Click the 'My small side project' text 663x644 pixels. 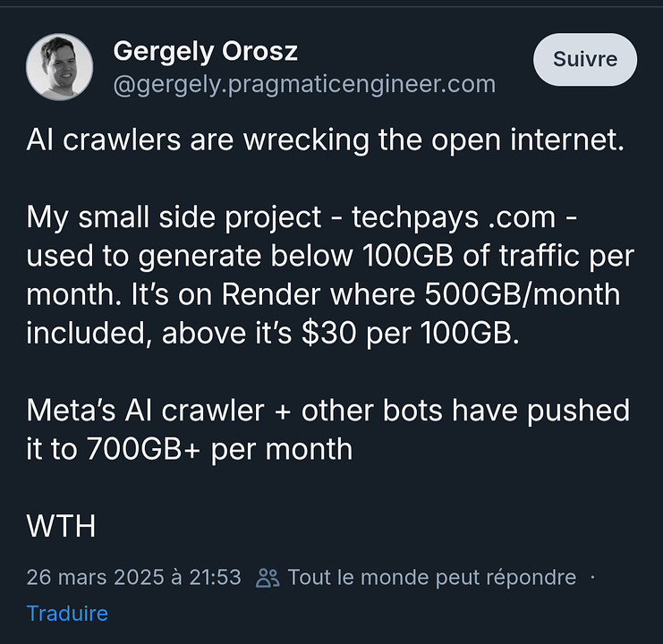(174, 218)
